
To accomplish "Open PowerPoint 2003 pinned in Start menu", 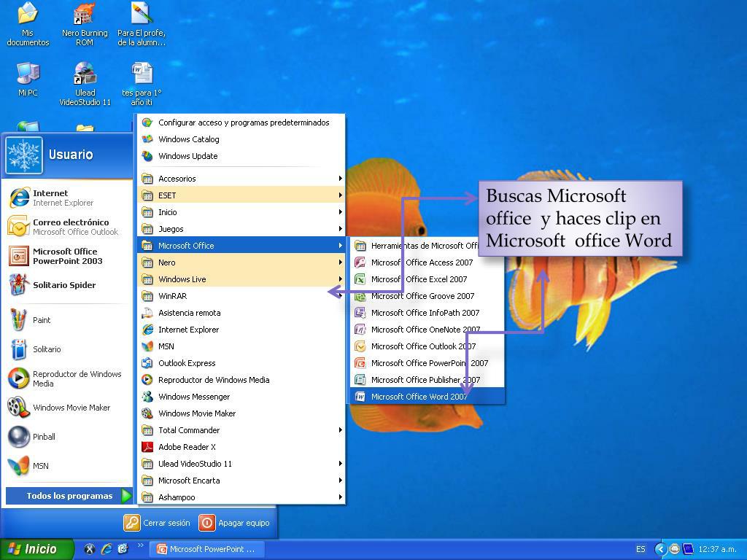I will click(67, 256).
